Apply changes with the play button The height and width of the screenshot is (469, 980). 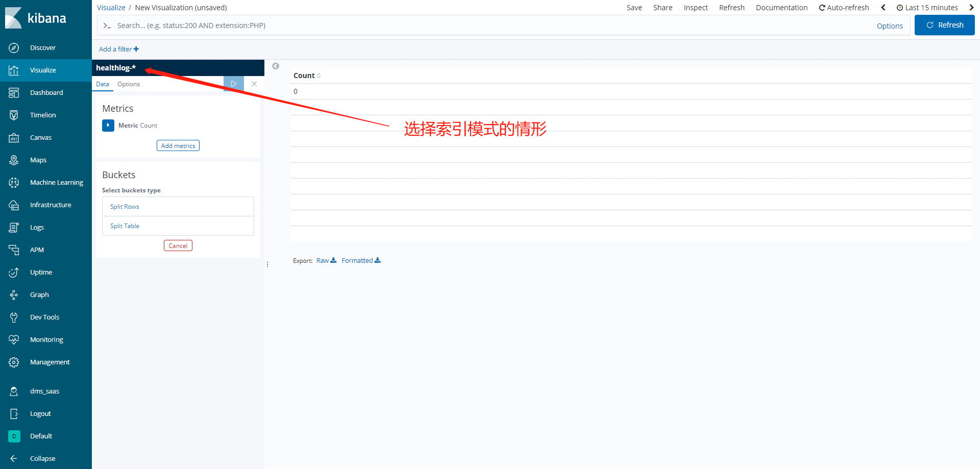(234, 84)
